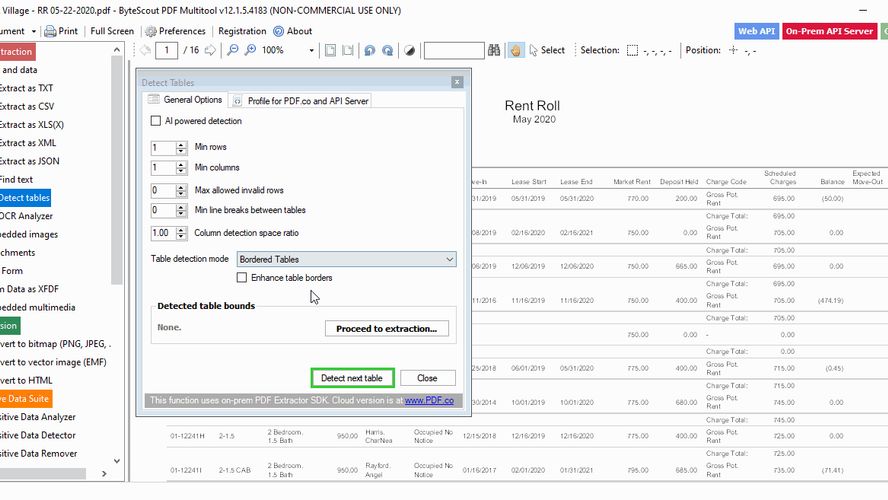
Task: Open the Registration menu item
Action: (x=242, y=31)
